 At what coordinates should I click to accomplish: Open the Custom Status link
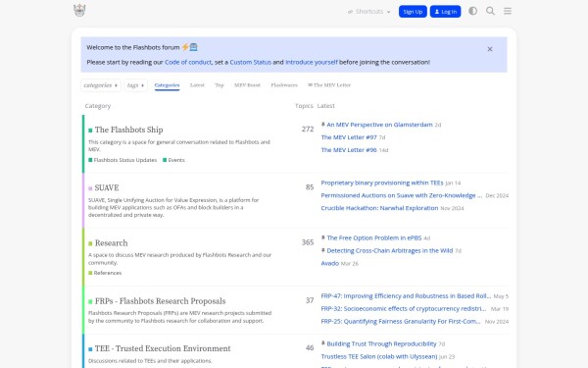point(251,63)
